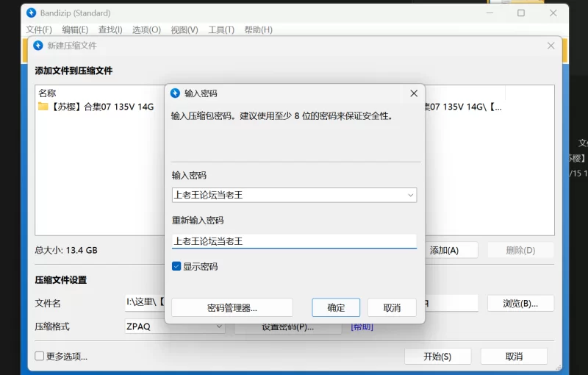Open the 选项(O) menu

[146, 29]
